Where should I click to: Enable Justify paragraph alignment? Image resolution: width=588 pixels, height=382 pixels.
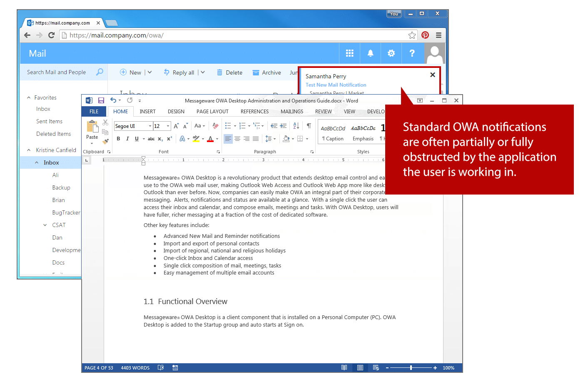tap(255, 138)
